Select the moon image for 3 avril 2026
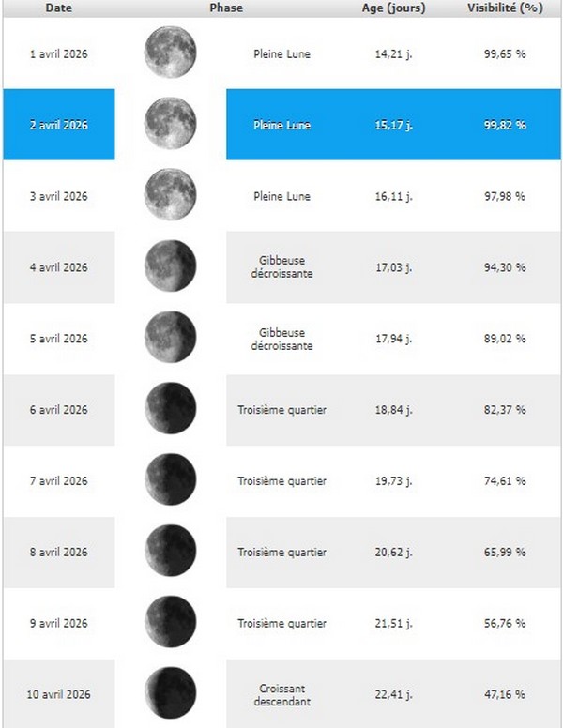Image resolution: width=563 pixels, height=728 pixels. (170, 196)
